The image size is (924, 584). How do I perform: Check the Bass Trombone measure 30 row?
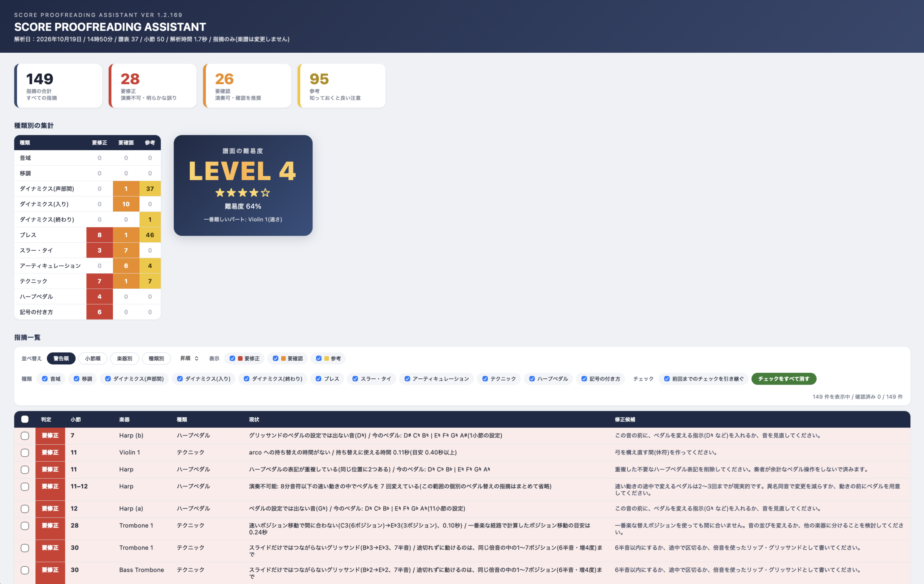pos(25,570)
